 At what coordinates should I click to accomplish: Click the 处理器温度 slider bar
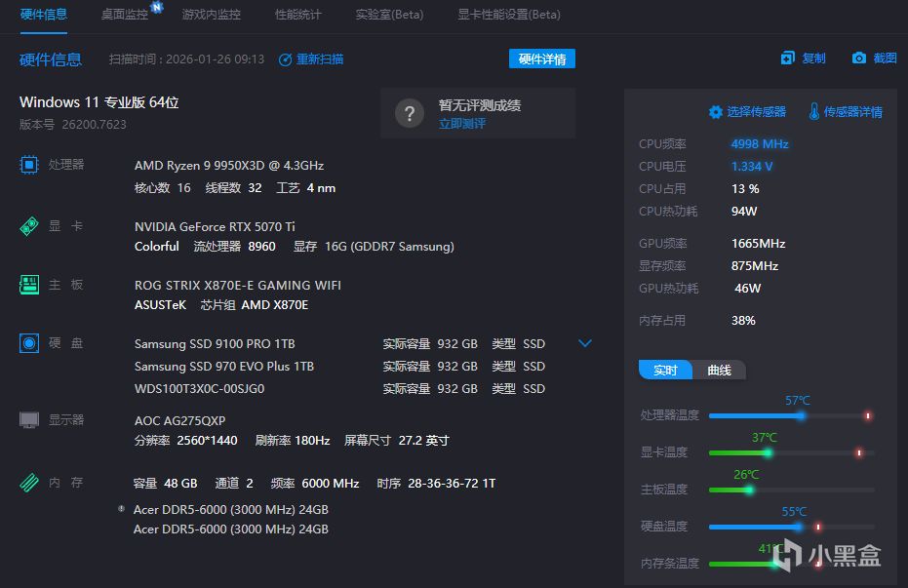tap(791, 415)
